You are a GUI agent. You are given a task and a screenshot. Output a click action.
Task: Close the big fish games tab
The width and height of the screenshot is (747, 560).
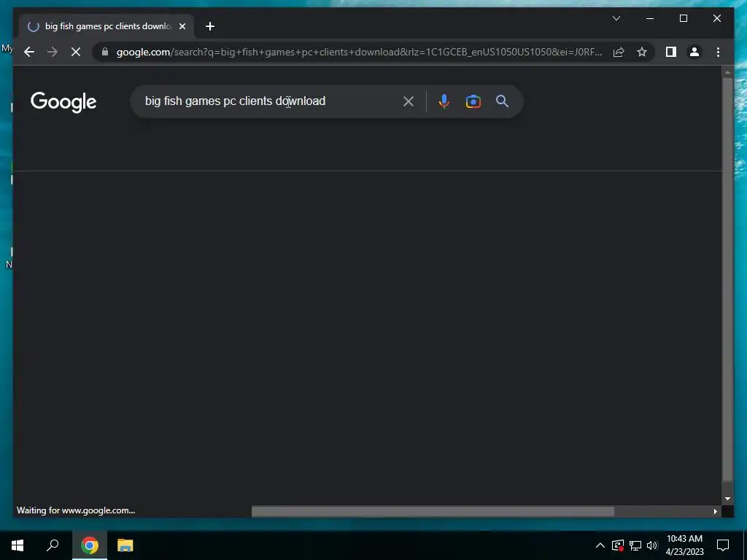pos(182,27)
